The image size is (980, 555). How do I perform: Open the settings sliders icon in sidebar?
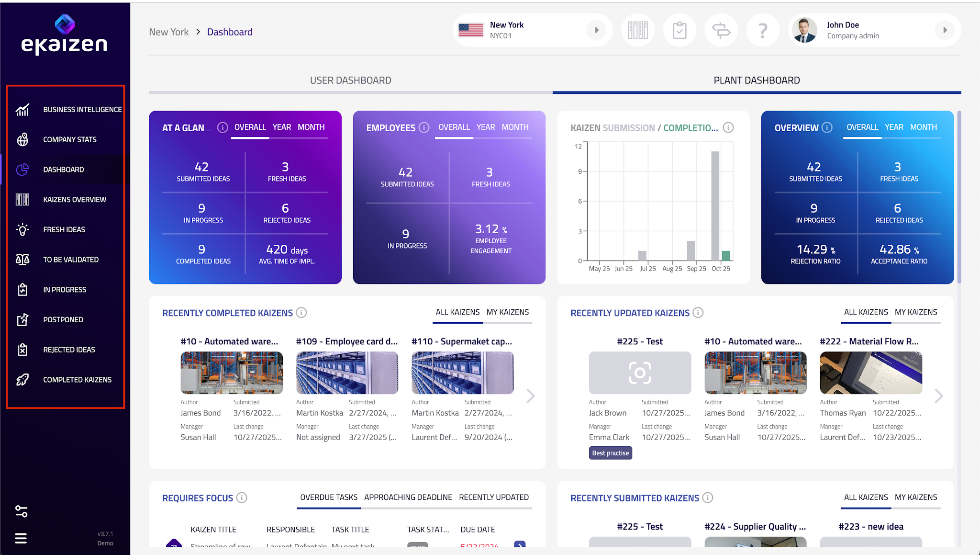tap(21, 511)
